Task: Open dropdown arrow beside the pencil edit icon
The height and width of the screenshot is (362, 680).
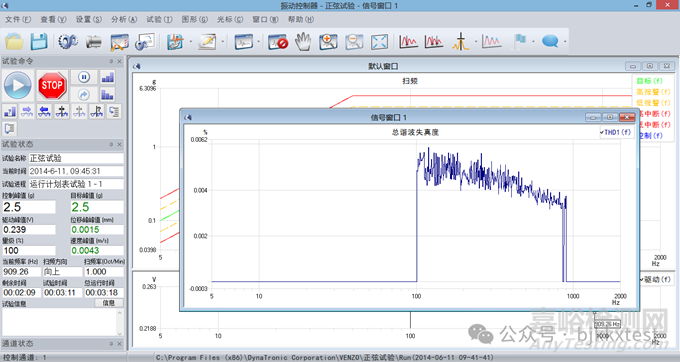Action: (223, 42)
